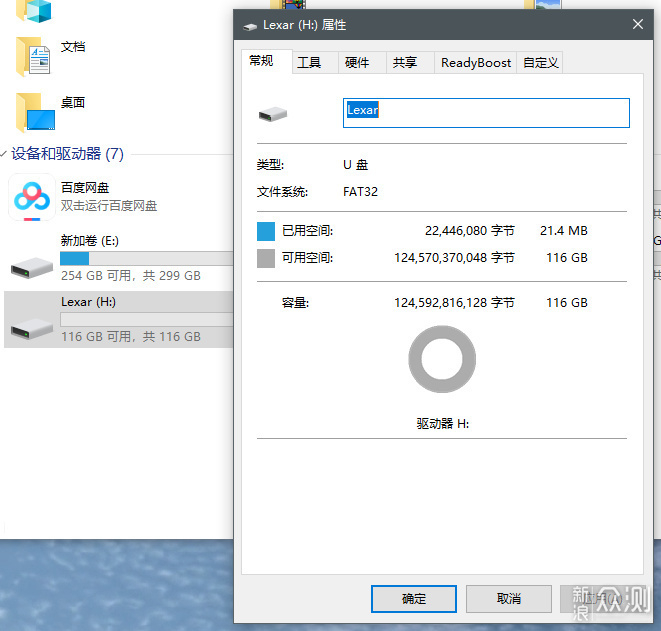Click the '116 GB 可用, 共 116 GB' text
The image size is (661, 631).
131,337
